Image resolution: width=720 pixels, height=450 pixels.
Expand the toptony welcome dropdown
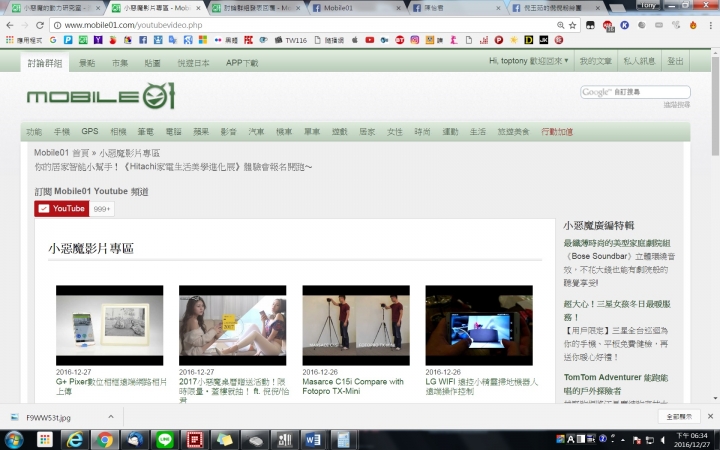529,61
